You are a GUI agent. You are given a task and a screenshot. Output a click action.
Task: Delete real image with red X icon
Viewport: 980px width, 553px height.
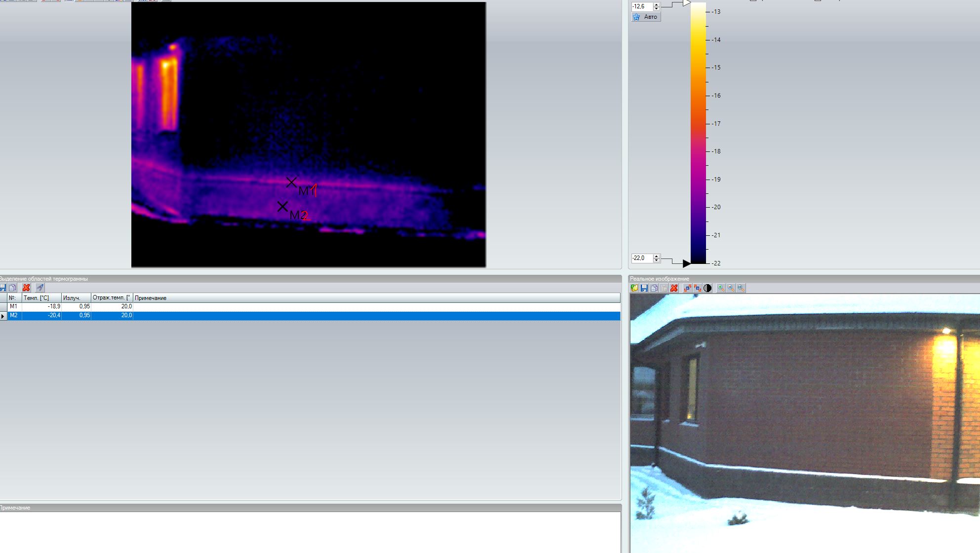point(674,288)
